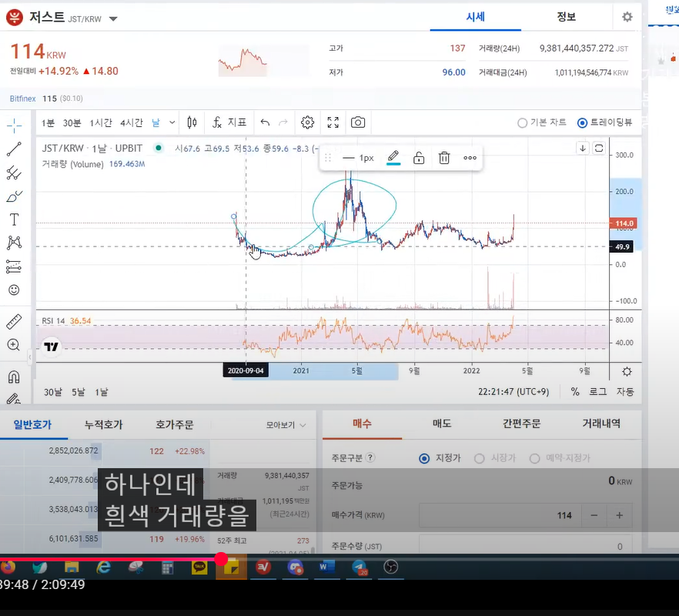
Task: Change drawing line color with pencil icon
Action: [x=393, y=157]
